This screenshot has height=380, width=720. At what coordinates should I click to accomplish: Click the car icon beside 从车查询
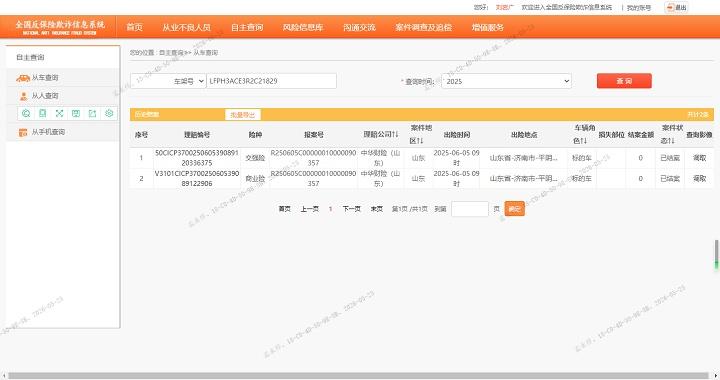(23, 78)
